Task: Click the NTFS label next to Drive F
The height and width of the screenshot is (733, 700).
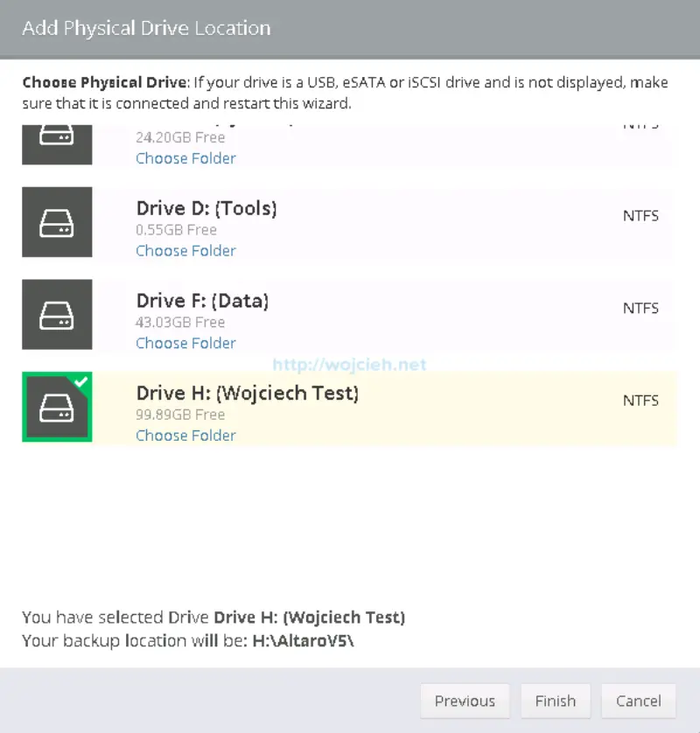Action: coord(640,308)
